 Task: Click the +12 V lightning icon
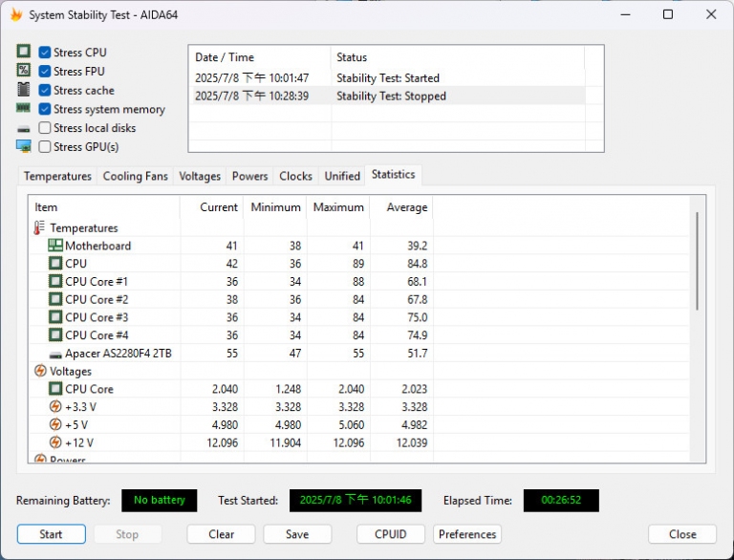[x=55, y=442]
